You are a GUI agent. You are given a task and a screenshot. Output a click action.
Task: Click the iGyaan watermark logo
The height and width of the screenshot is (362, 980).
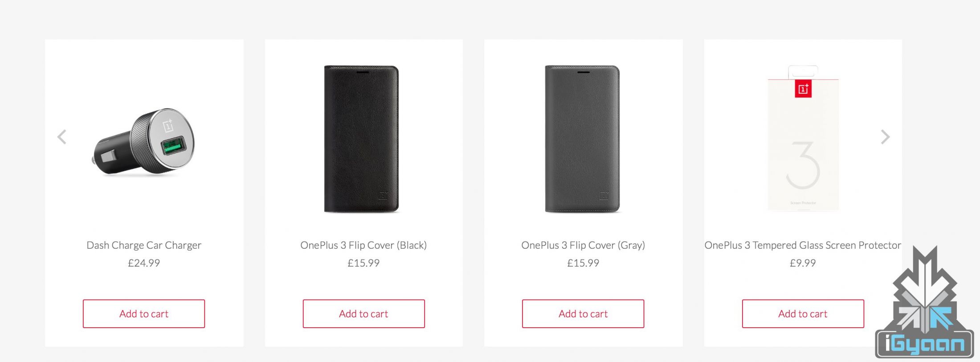point(925,308)
